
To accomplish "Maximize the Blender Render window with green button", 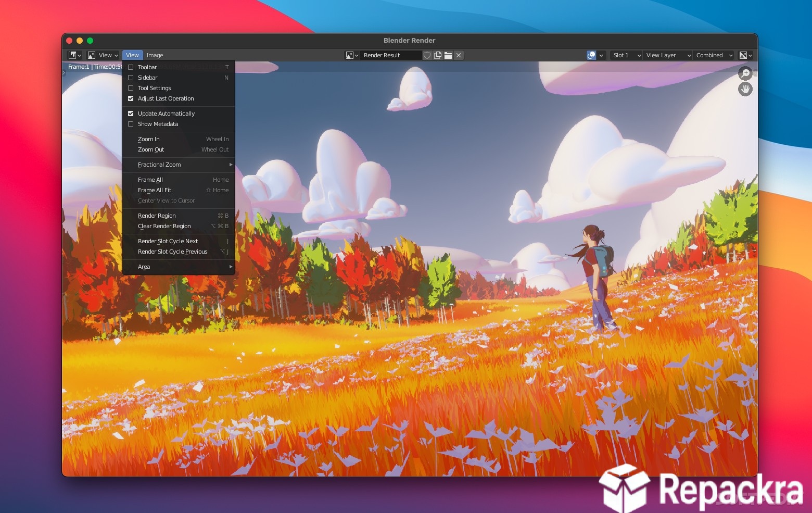I will click(x=90, y=41).
